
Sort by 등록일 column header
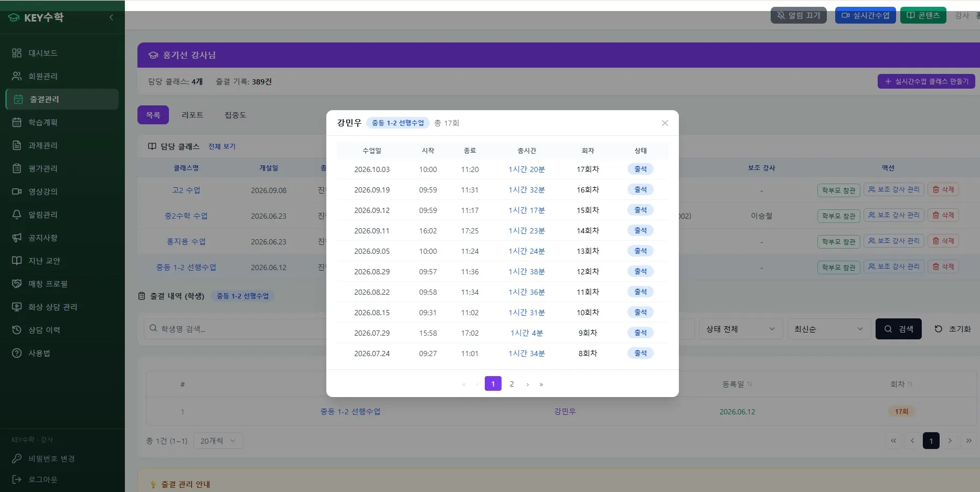pyautogui.click(x=737, y=384)
